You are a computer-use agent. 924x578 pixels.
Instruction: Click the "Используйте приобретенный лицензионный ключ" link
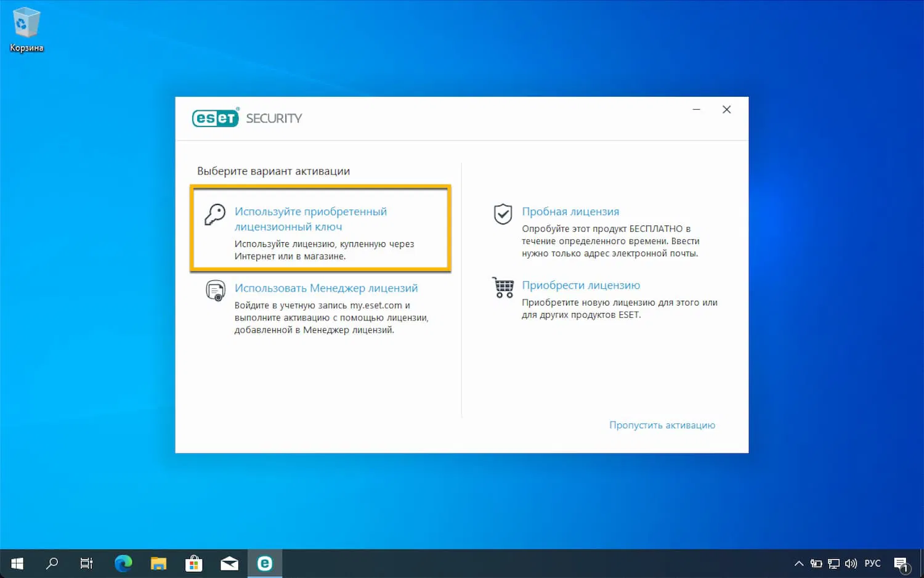coord(310,219)
